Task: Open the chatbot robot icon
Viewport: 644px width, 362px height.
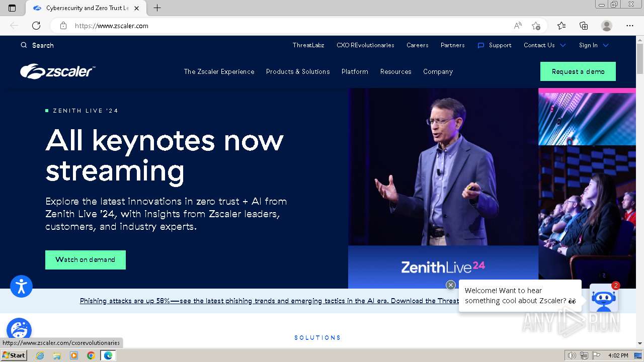Action: point(604,298)
